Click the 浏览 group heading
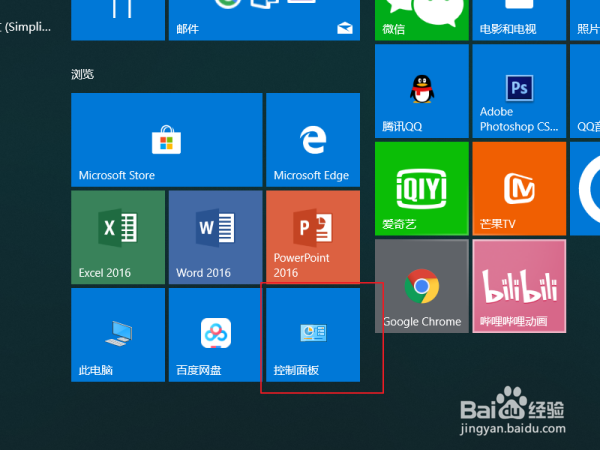The image size is (600, 450). pyautogui.click(x=82, y=74)
